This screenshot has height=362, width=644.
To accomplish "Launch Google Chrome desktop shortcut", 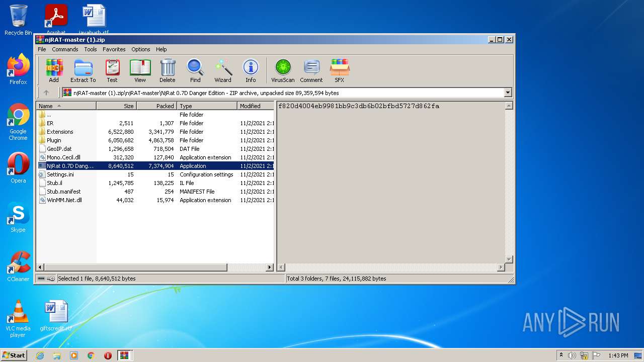I will tap(18, 122).
